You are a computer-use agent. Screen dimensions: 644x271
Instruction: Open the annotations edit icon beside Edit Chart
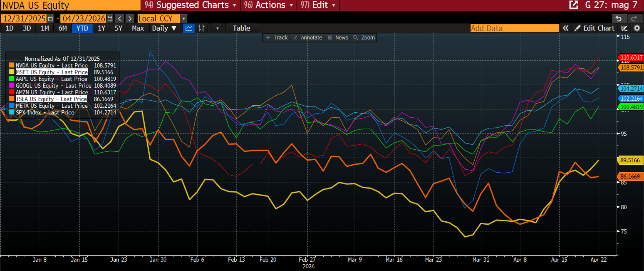pyautogui.click(x=624, y=28)
